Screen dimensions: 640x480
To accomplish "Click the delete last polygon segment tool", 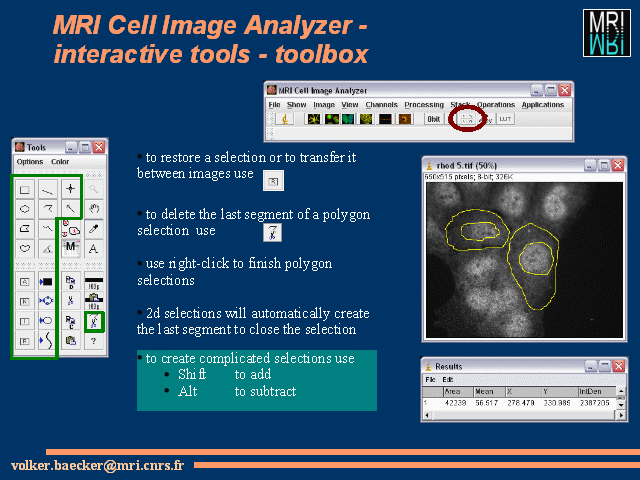I will [94, 321].
